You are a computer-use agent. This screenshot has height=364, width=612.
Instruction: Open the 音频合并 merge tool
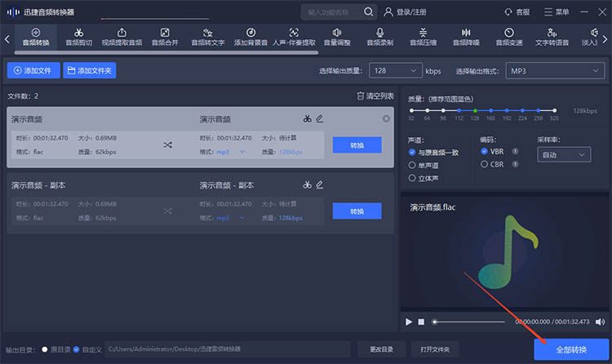click(x=165, y=37)
